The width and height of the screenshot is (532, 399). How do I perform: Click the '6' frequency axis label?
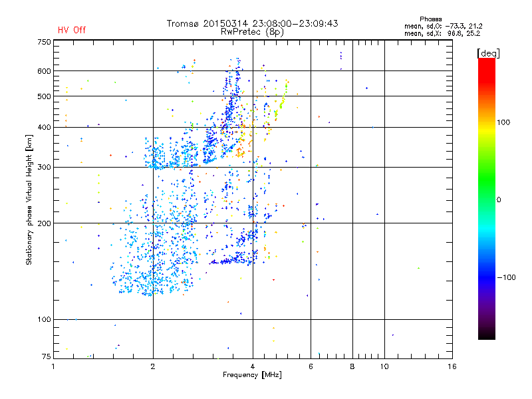point(311,366)
